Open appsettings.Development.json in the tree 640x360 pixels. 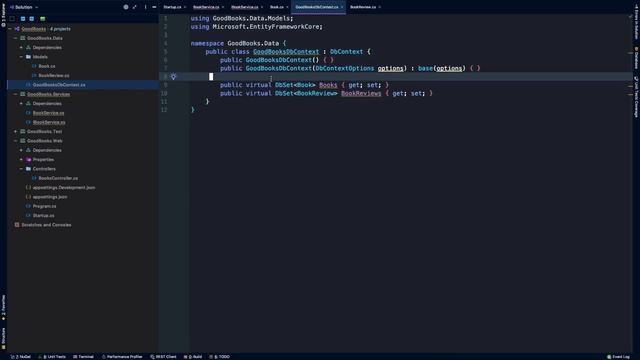64,188
